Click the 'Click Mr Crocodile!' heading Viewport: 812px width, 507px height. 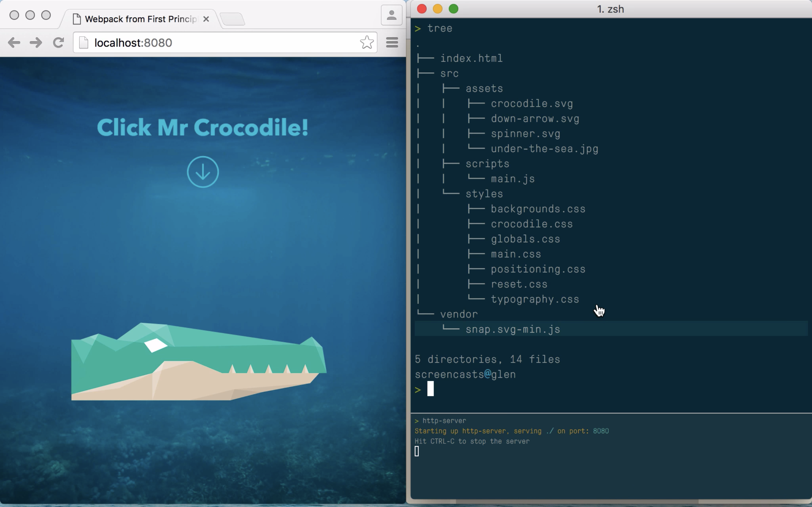tap(203, 127)
